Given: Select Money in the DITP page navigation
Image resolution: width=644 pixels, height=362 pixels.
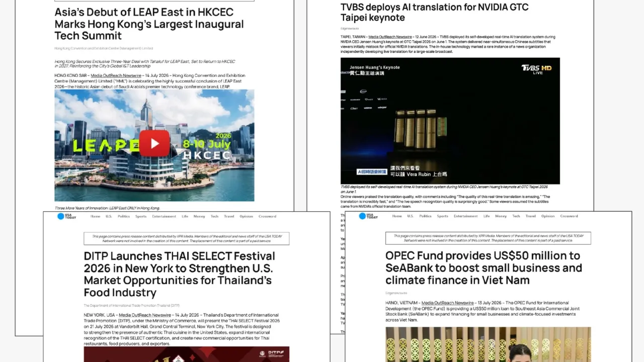Looking at the screenshot, I should tap(199, 216).
